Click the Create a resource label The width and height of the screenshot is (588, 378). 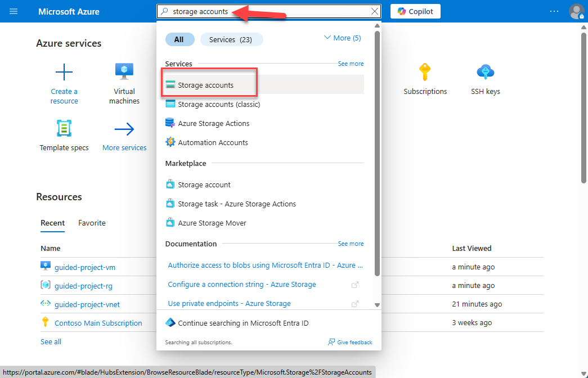(64, 96)
